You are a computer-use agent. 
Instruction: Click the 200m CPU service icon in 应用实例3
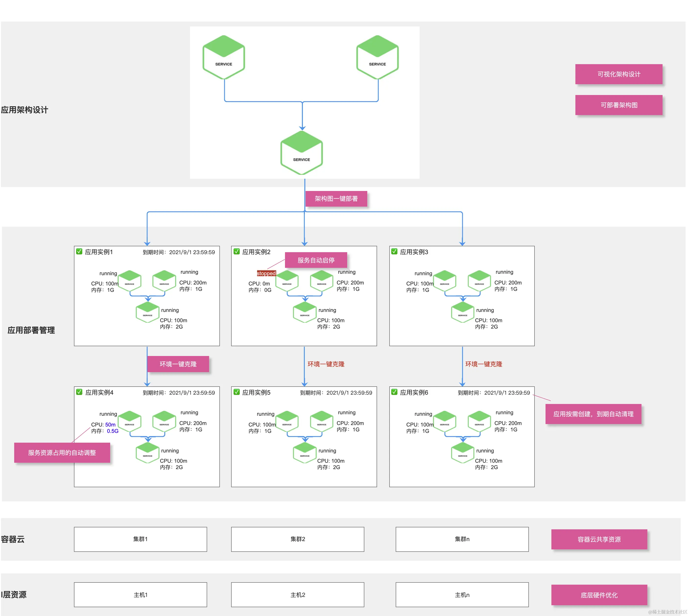[479, 281]
